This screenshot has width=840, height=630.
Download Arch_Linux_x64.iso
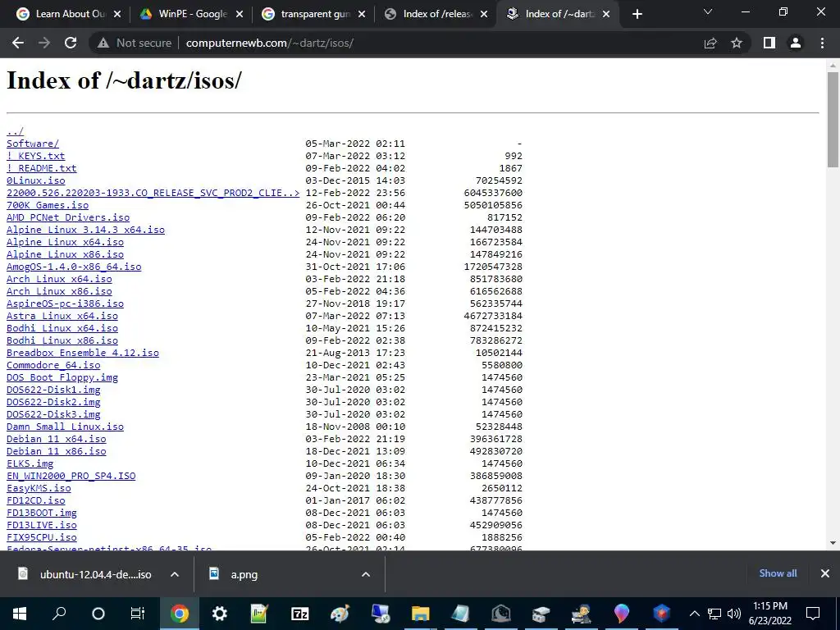[59, 279]
